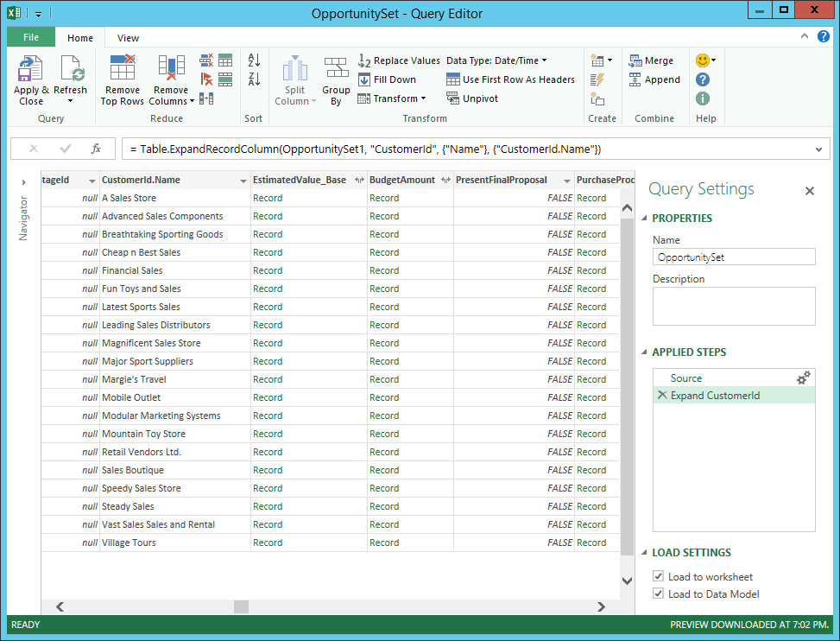The height and width of the screenshot is (641, 840).
Task: Click the bottom icon in the Create group
Action: [597, 99]
